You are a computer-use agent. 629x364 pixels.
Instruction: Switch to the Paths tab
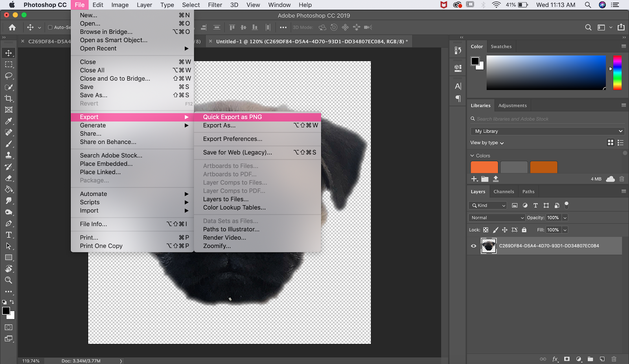click(528, 191)
